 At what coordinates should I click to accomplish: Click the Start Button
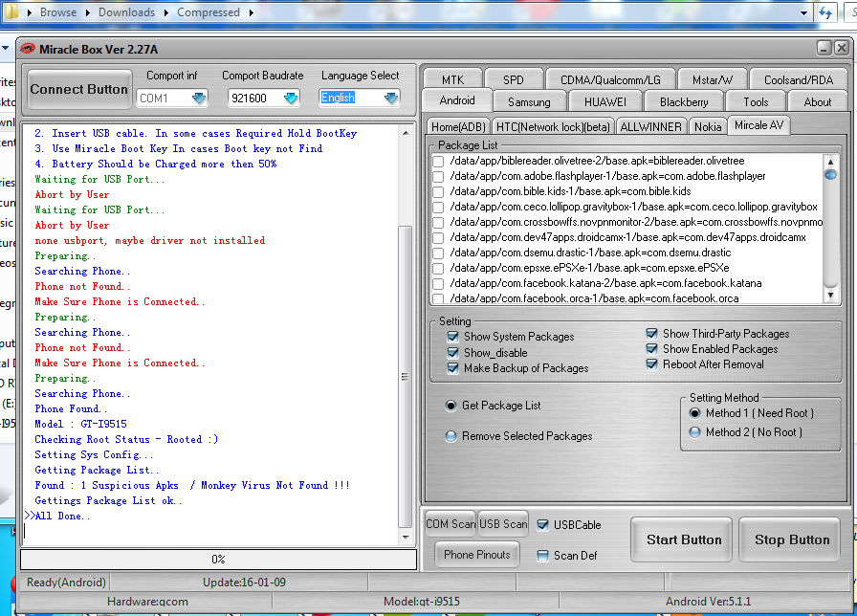683,539
